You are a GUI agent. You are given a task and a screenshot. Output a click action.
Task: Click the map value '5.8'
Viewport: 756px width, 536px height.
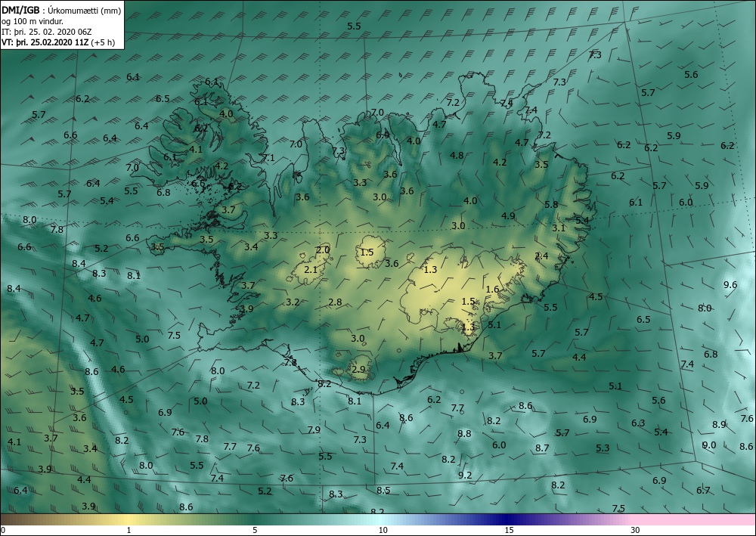(x=551, y=204)
